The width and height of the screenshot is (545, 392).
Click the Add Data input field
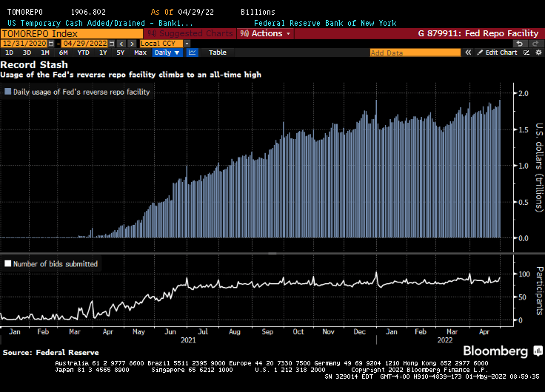(415, 53)
